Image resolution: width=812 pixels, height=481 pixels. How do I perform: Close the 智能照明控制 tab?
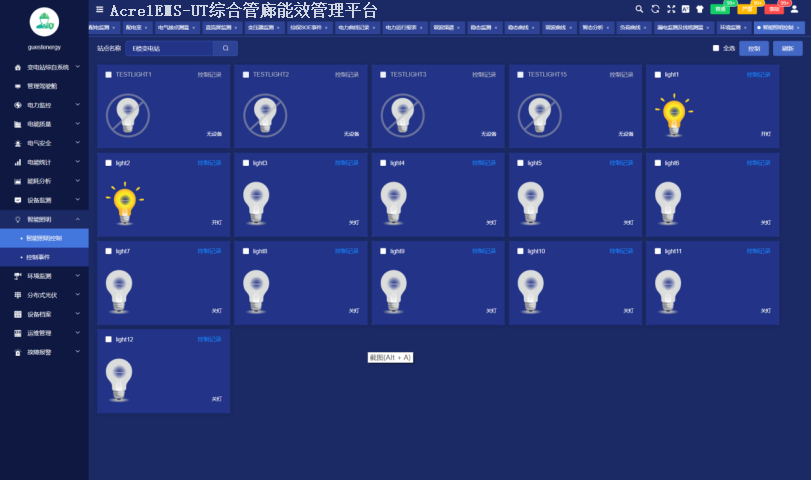[799, 28]
